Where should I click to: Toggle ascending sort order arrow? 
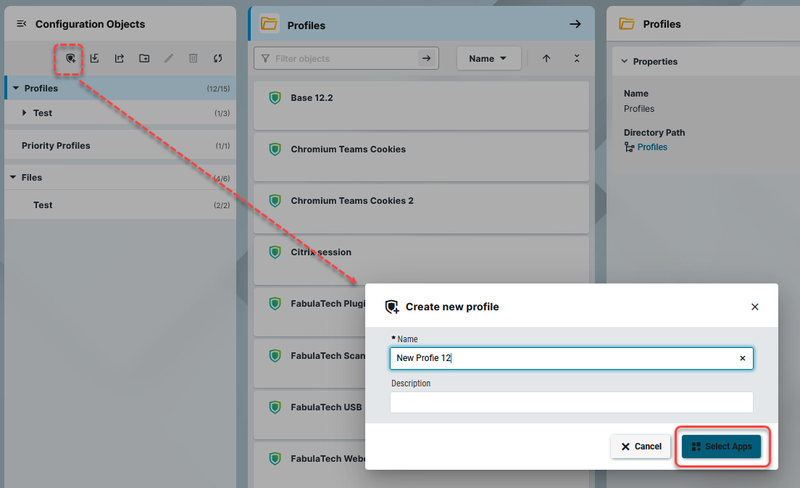coord(546,59)
